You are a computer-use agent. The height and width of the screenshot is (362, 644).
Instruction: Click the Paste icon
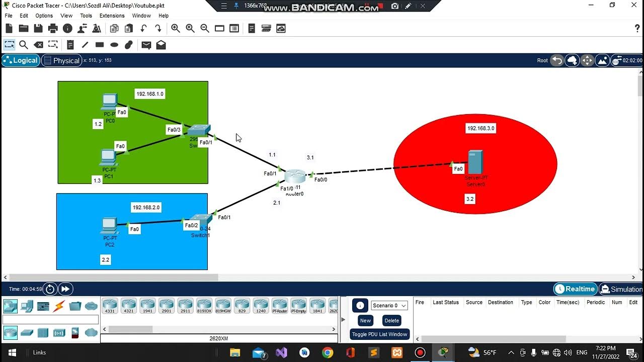129,29
